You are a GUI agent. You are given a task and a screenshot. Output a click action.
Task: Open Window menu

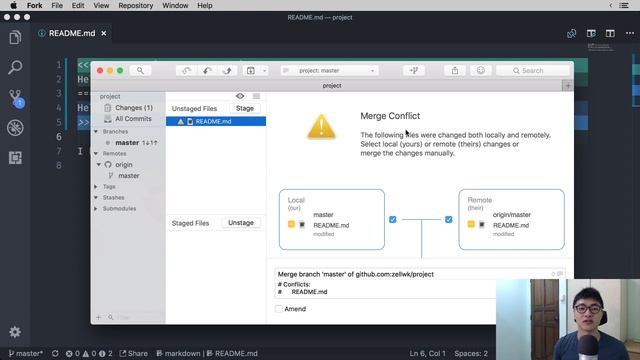pyautogui.click(x=176, y=6)
